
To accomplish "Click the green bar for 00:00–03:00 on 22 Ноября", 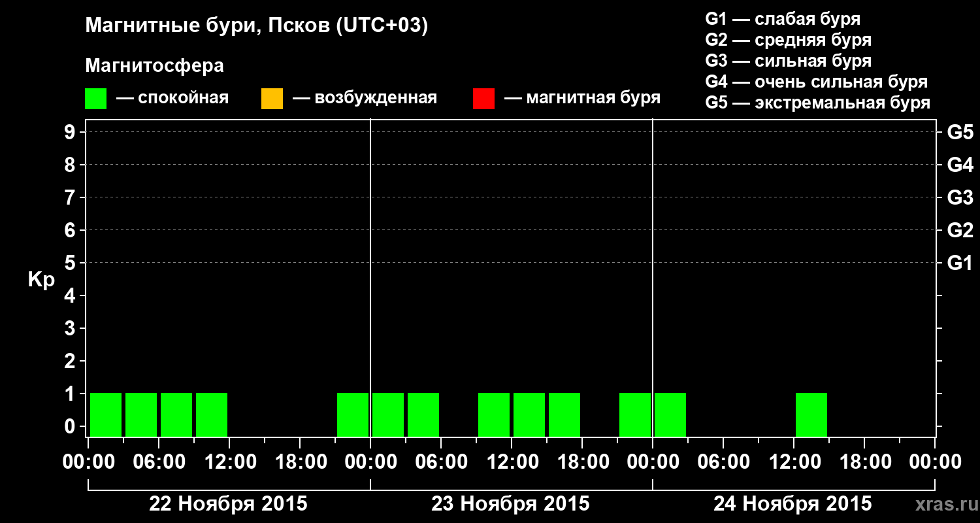I will [x=106, y=414].
